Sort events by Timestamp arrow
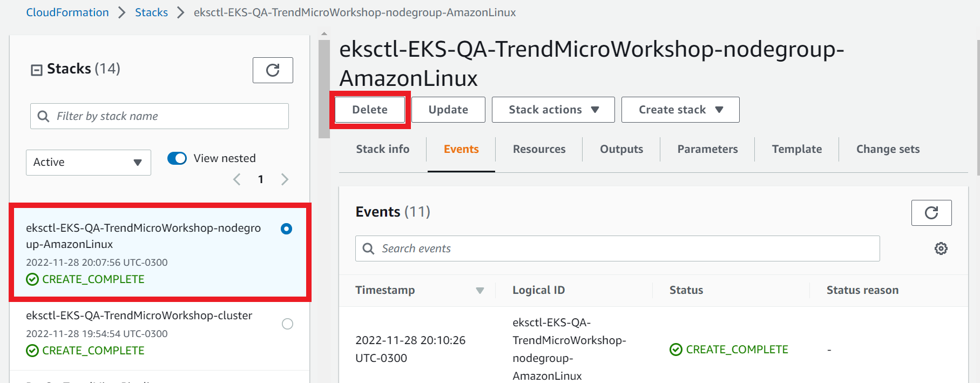Viewport: 980px width, 383px height. (479, 291)
